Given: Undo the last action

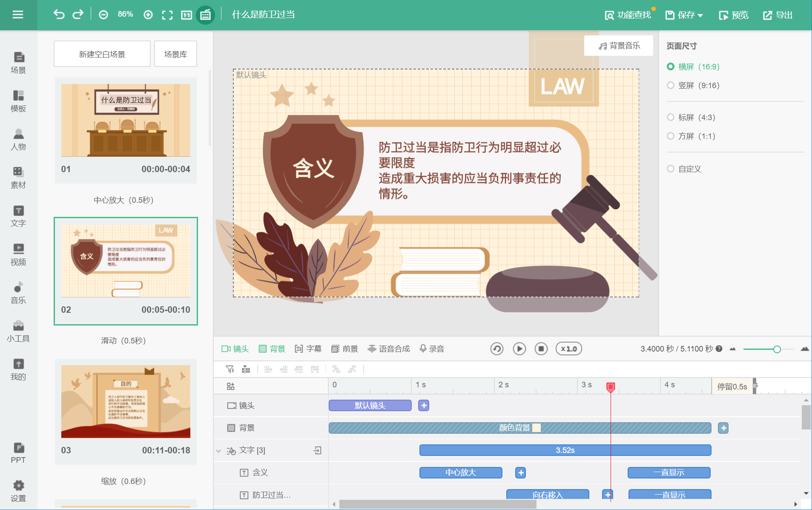Looking at the screenshot, I should pyautogui.click(x=59, y=15).
